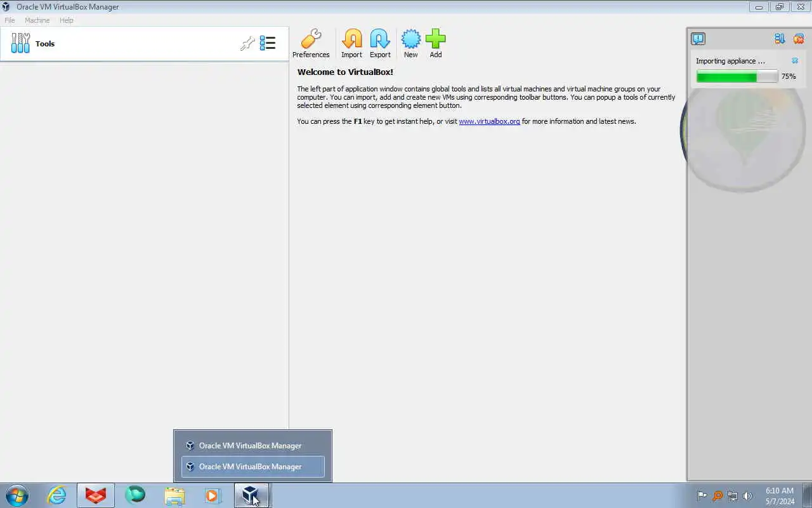Viewport: 812px width, 508px height.
Task: Cancel the Importing appliance progress
Action: [795, 61]
